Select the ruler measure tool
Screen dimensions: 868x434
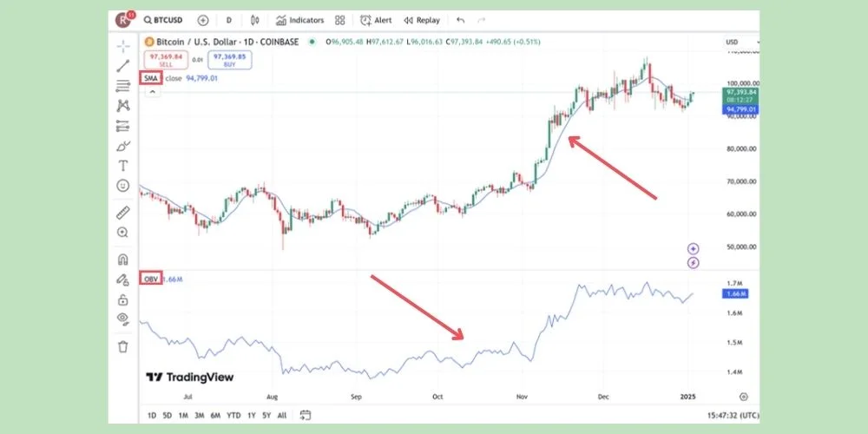pyautogui.click(x=123, y=213)
